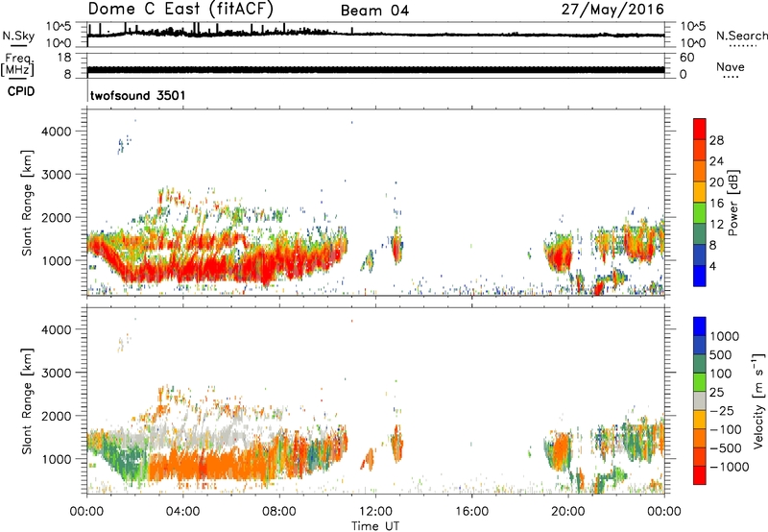768x532 pixels.
Task: Click the 'N.Search' legend label
Action: 741,36
